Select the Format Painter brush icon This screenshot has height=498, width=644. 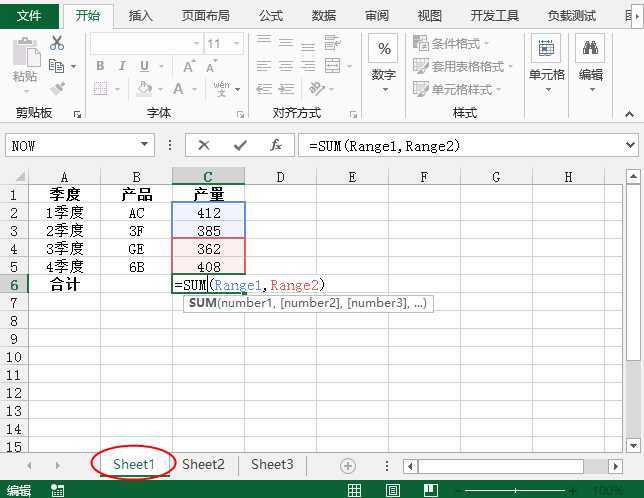57,89
